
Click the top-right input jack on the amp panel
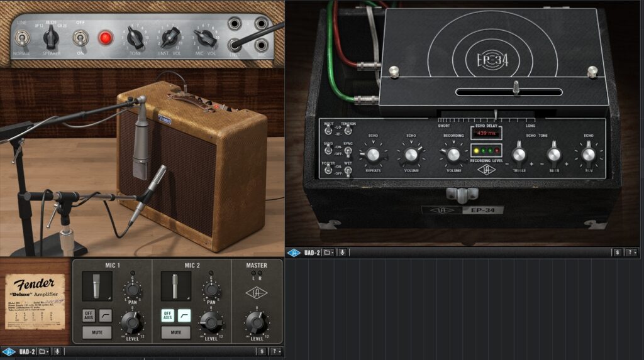[261, 23]
